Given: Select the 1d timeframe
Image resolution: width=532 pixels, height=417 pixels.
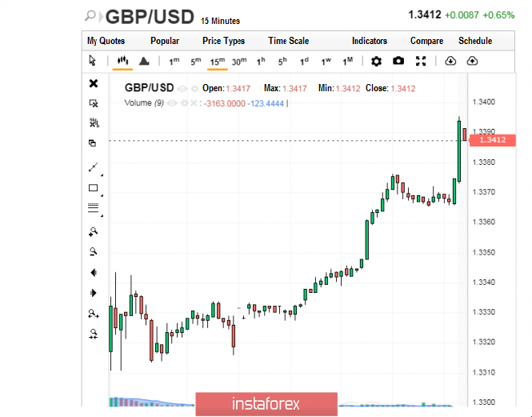Looking at the screenshot, I should pyautogui.click(x=304, y=62).
